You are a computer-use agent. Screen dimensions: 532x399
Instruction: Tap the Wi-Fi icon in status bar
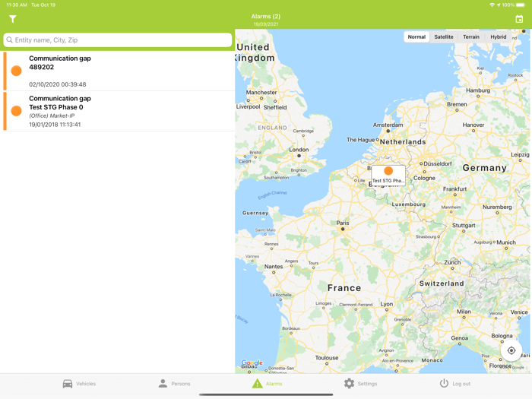492,5
